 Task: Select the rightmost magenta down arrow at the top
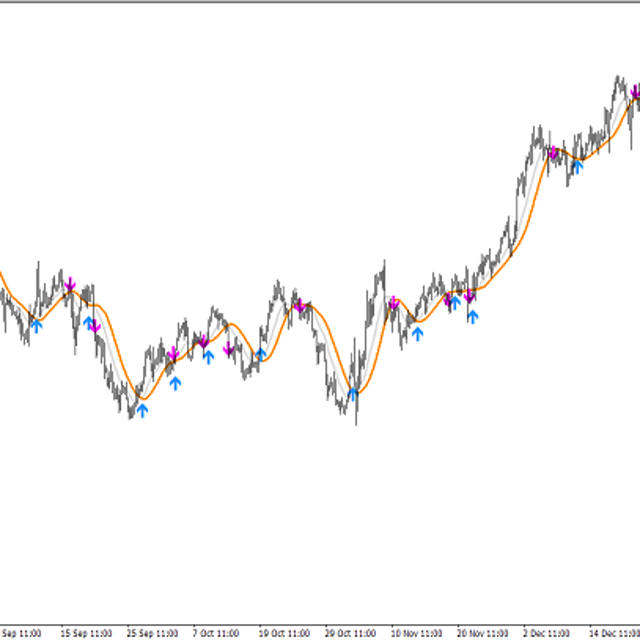click(635, 92)
